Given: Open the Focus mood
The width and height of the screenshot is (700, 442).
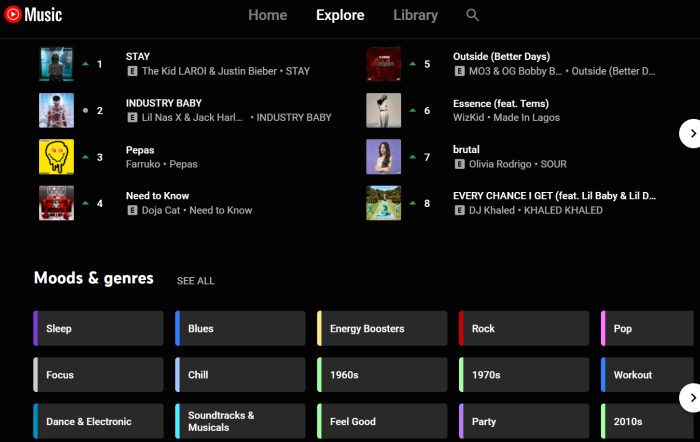Looking at the screenshot, I should [98, 375].
